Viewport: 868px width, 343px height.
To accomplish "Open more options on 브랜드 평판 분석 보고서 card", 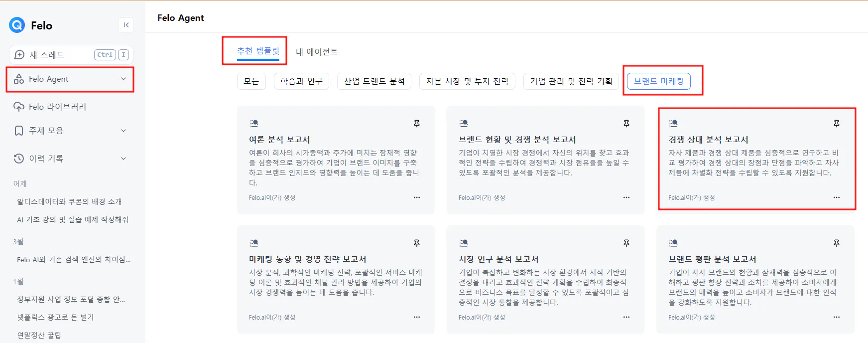I will [837, 317].
